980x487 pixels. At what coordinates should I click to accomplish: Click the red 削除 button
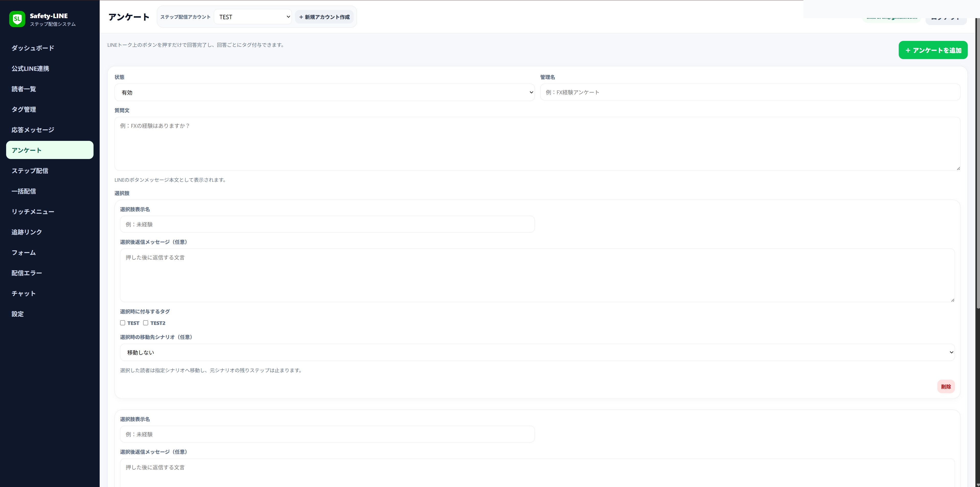946,387
